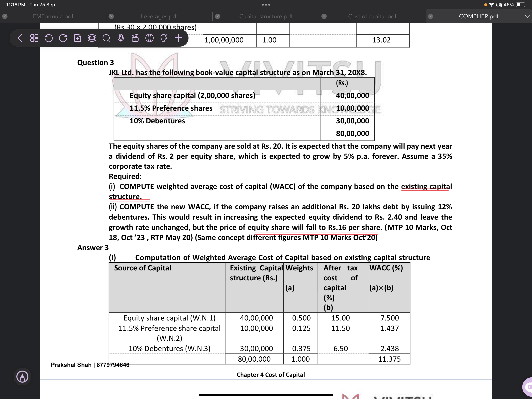Switch to FMFormula.pdf tab
This screenshot has width=532, height=399.
point(53,16)
